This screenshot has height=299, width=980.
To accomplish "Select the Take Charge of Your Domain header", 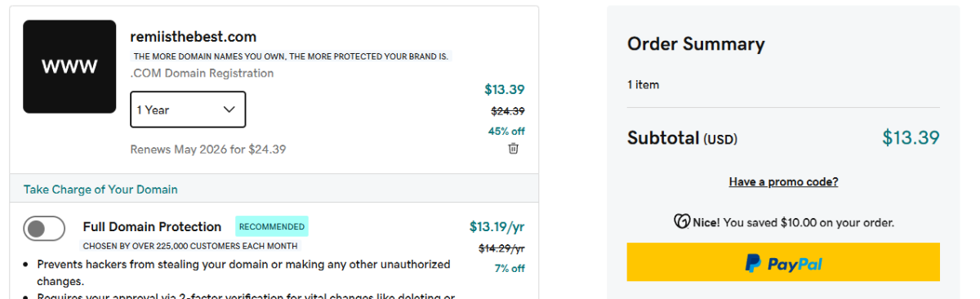I will click(100, 190).
